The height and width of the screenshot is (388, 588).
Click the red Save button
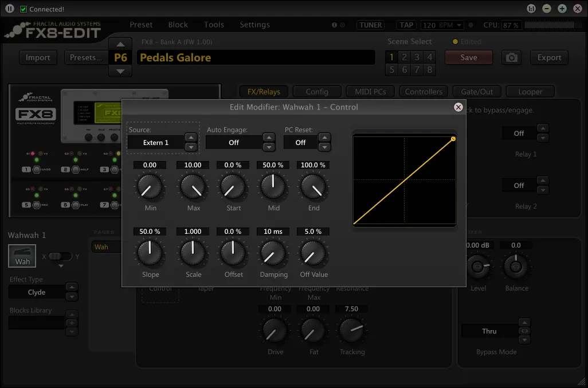(468, 57)
